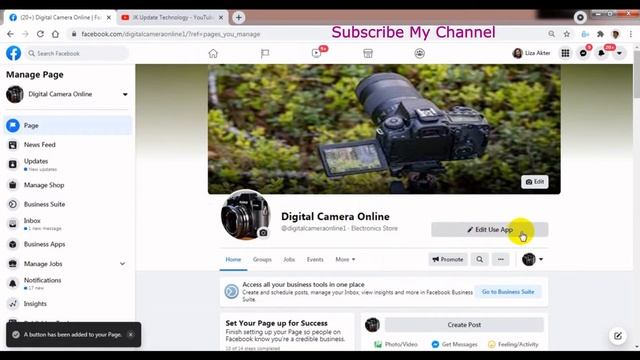Click the page search magnifier button
This screenshot has width=640, height=360.
point(480,259)
